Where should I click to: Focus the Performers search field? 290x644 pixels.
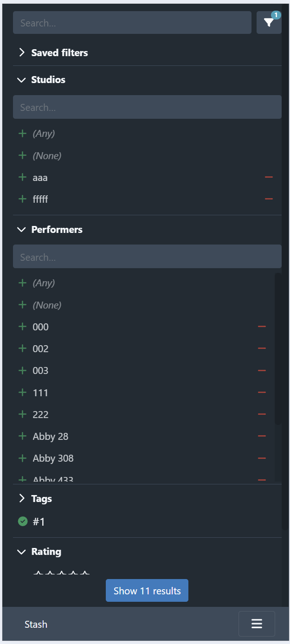(x=147, y=257)
